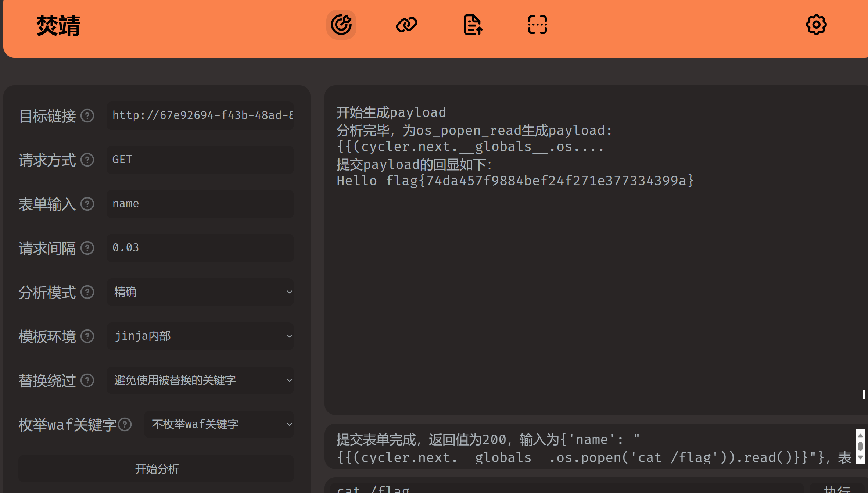Viewport: 868px width, 493px height.
Task: Click the 执行 button next to command input
Action: (837, 489)
